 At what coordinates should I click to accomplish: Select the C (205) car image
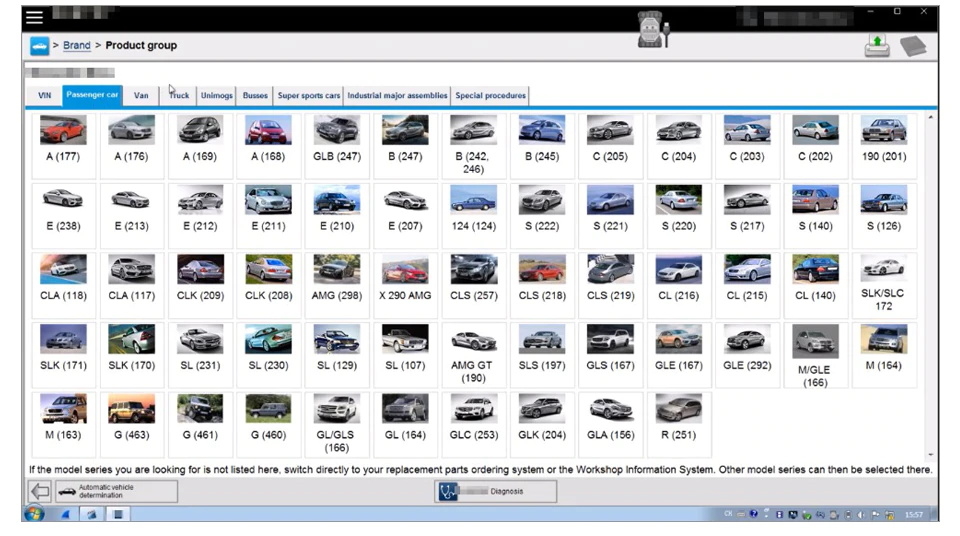pyautogui.click(x=610, y=131)
